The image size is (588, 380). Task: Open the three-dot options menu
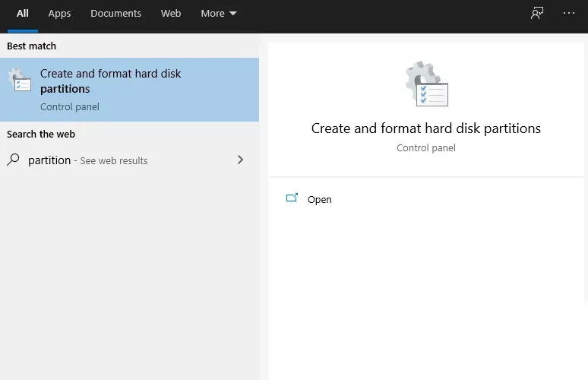[x=568, y=13]
